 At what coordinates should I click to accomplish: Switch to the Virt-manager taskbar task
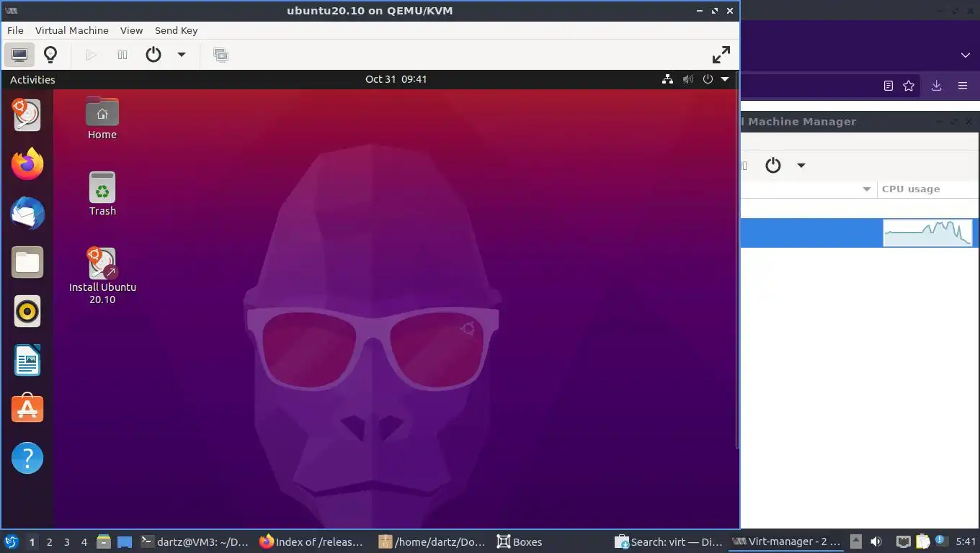tap(786, 541)
